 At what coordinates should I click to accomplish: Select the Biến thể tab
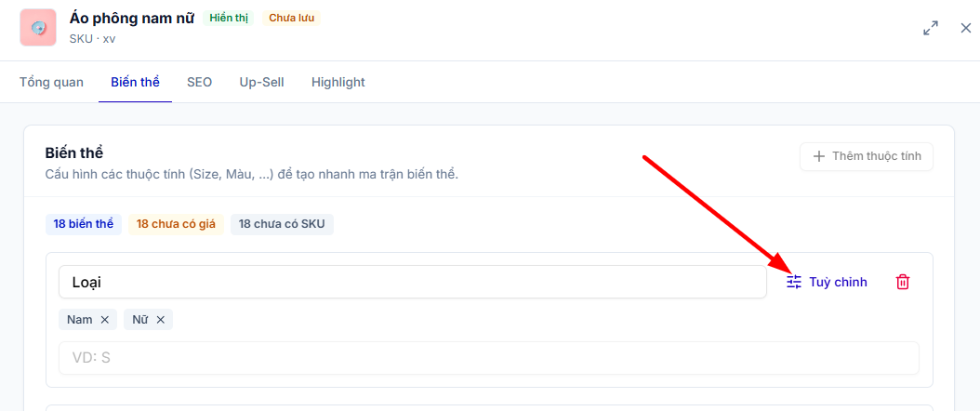[x=135, y=83]
